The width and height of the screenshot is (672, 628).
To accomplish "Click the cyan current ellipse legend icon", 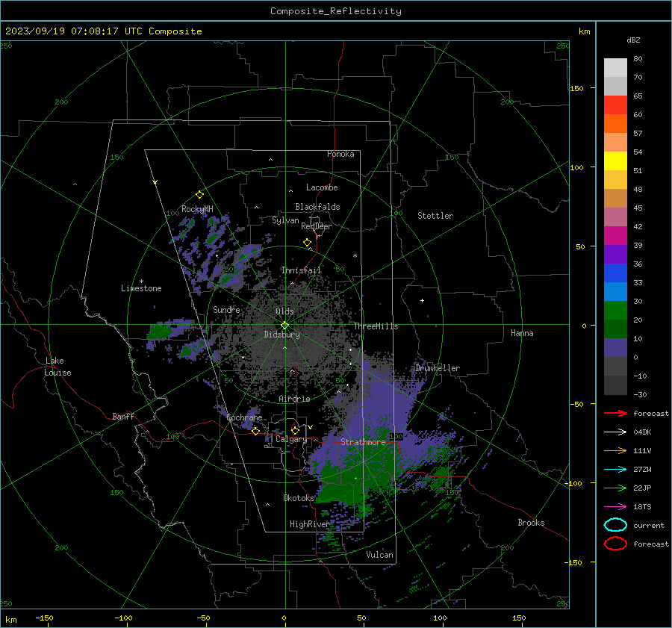I will point(615,525).
